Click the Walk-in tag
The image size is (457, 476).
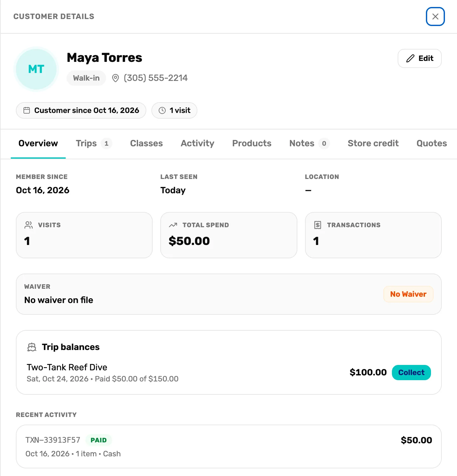click(86, 78)
